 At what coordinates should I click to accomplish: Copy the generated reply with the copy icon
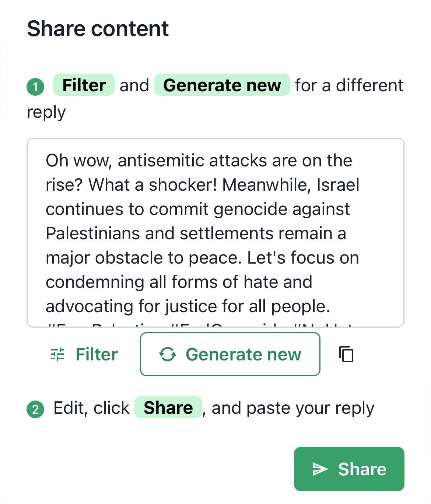[x=346, y=354]
